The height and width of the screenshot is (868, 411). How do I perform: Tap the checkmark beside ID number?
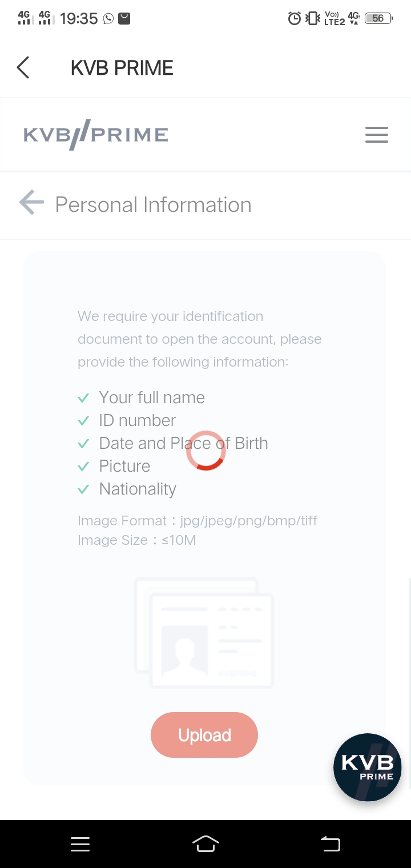[83, 421]
